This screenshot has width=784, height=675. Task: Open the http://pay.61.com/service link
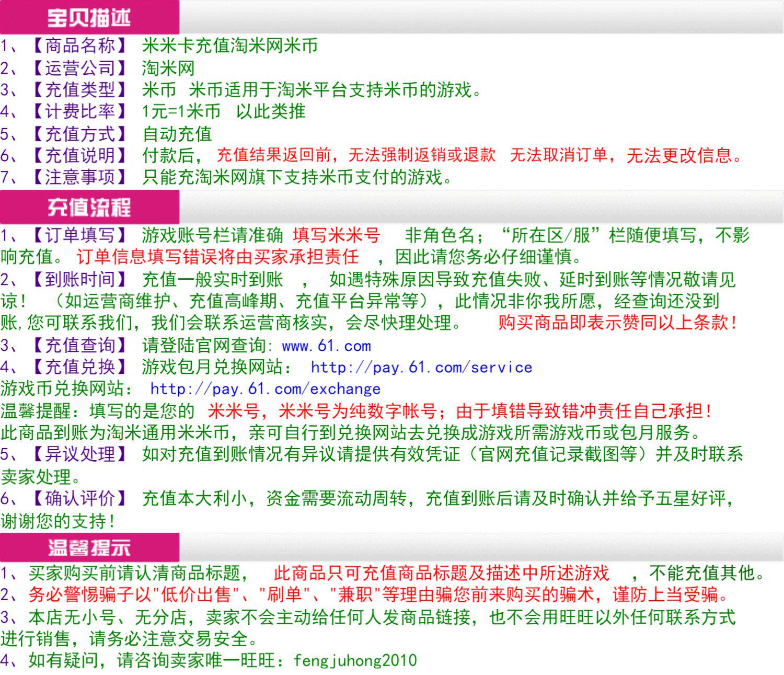tap(421, 367)
